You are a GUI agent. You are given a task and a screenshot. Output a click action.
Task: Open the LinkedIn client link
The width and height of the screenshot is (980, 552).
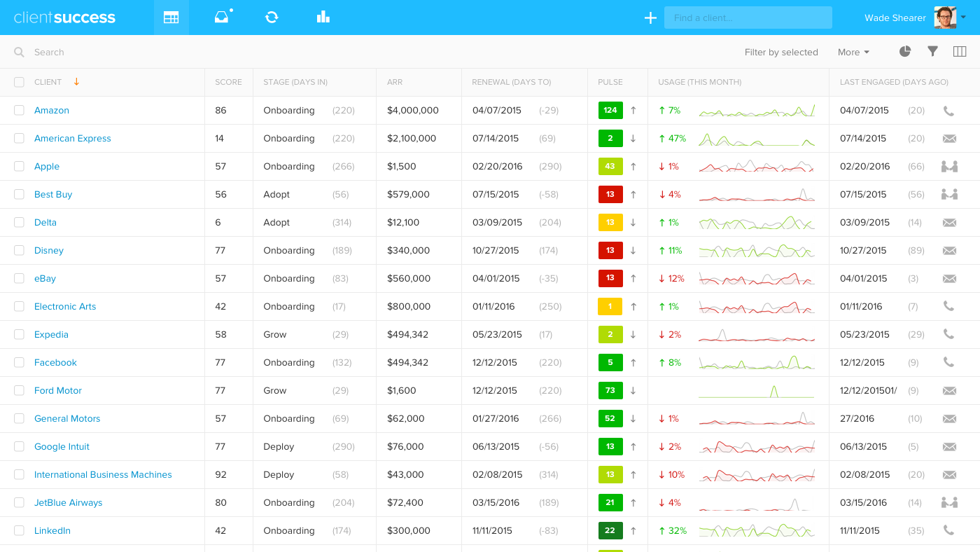[x=52, y=530]
